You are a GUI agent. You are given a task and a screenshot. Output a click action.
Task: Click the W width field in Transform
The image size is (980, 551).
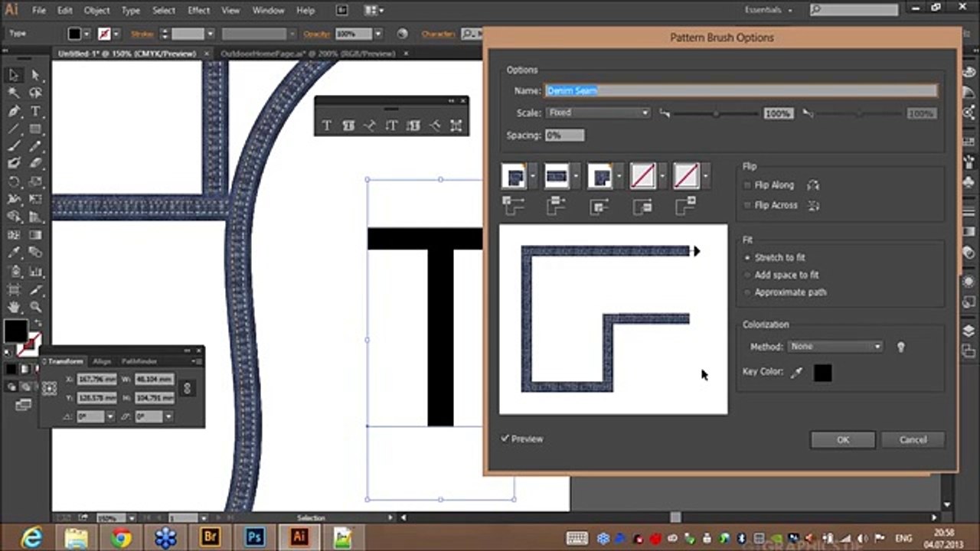154,380
